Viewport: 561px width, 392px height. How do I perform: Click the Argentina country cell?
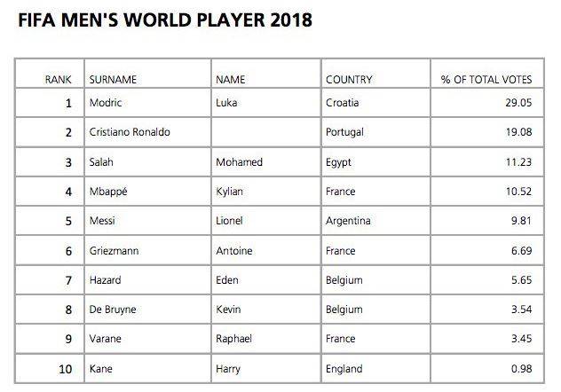(348, 221)
